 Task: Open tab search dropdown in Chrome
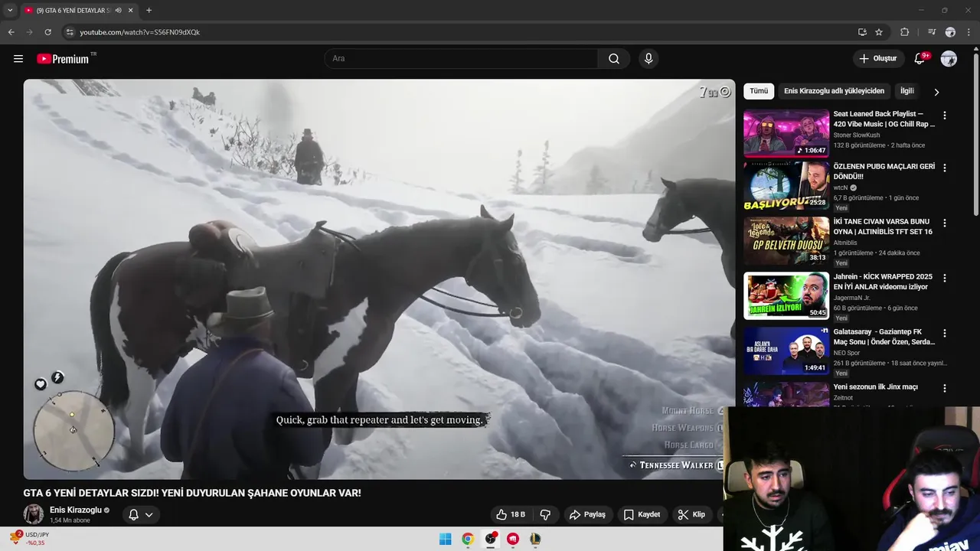(10, 11)
